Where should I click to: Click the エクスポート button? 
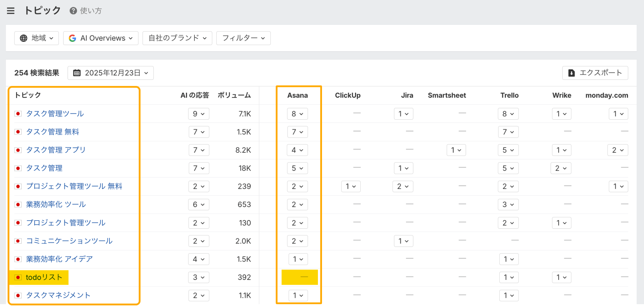[595, 73]
